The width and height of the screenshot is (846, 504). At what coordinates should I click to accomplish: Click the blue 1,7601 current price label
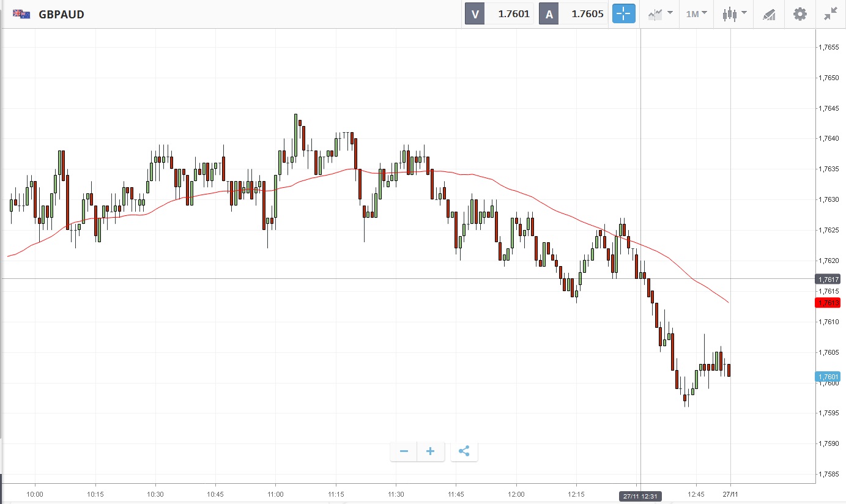coord(828,377)
